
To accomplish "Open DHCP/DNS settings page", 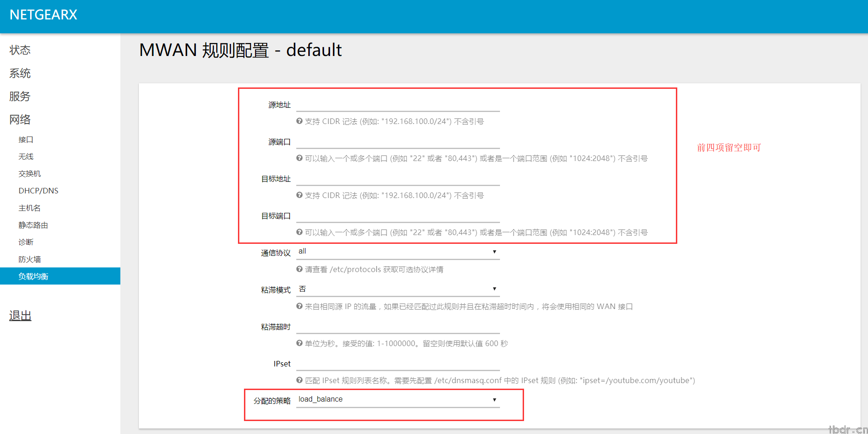I will [38, 191].
